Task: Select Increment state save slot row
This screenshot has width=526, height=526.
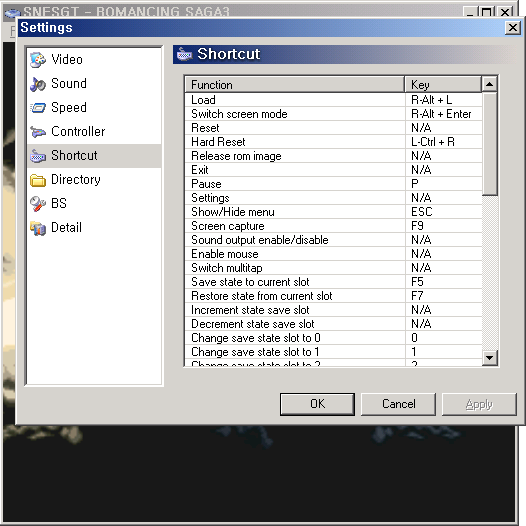Action: click(x=333, y=310)
